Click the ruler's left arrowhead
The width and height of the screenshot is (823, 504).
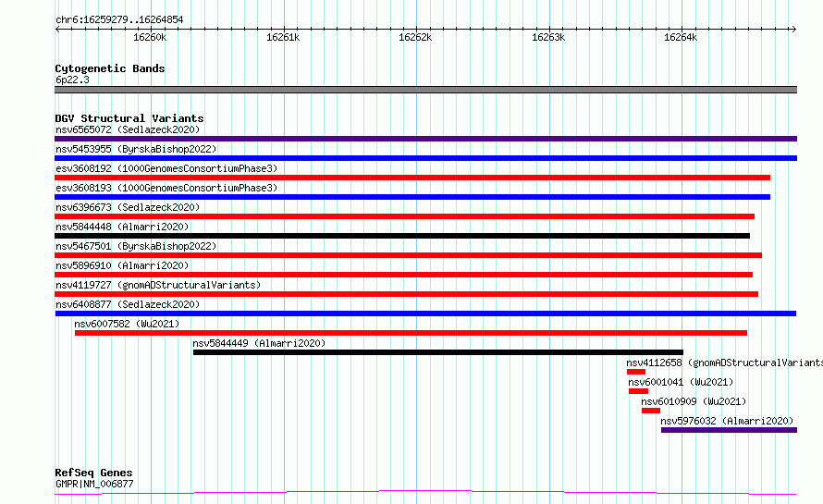pos(57,29)
